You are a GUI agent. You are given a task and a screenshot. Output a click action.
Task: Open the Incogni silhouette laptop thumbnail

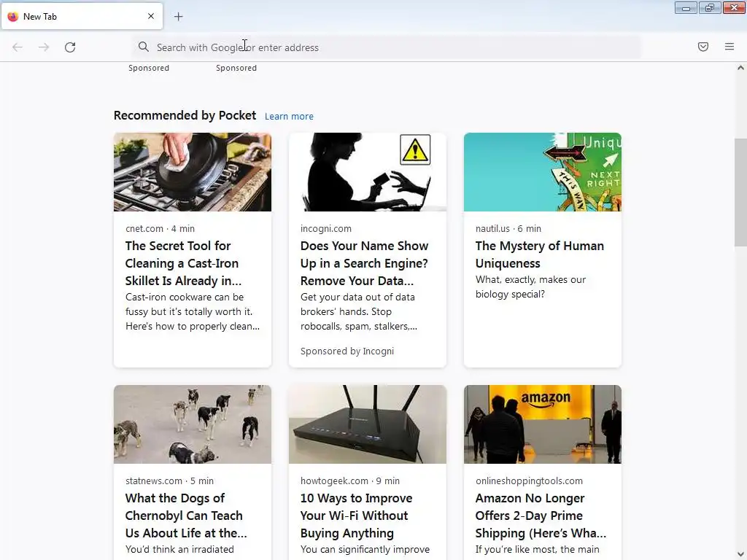368,172
